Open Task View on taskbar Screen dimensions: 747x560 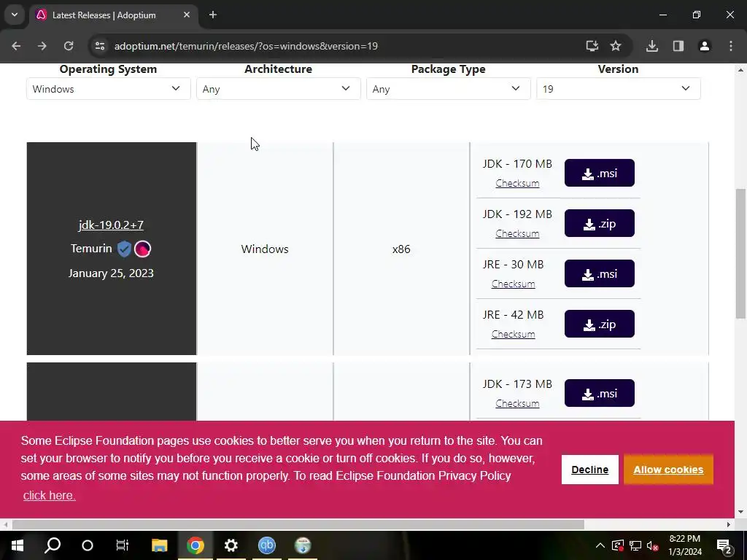pyautogui.click(x=123, y=545)
